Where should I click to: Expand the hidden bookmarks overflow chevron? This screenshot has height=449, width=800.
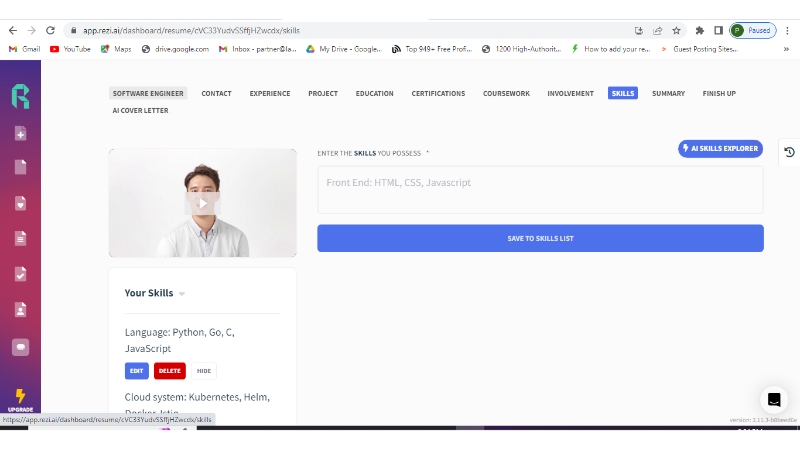[787, 48]
